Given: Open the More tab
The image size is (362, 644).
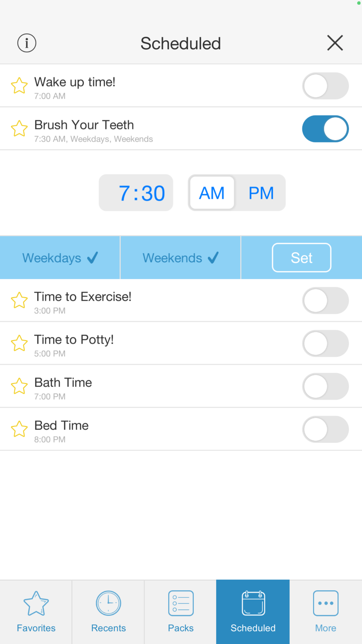Looking at the screenshot, I should click(x=326, y=612).
